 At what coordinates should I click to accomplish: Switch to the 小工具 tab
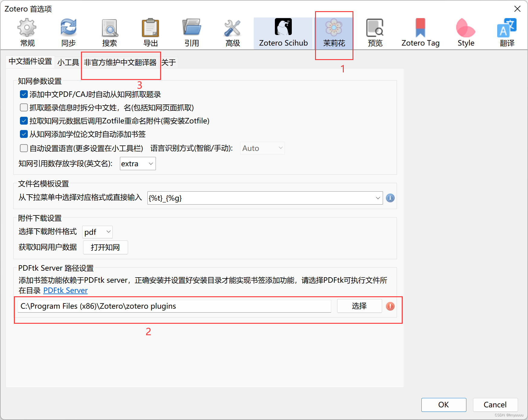click(68, 62)
